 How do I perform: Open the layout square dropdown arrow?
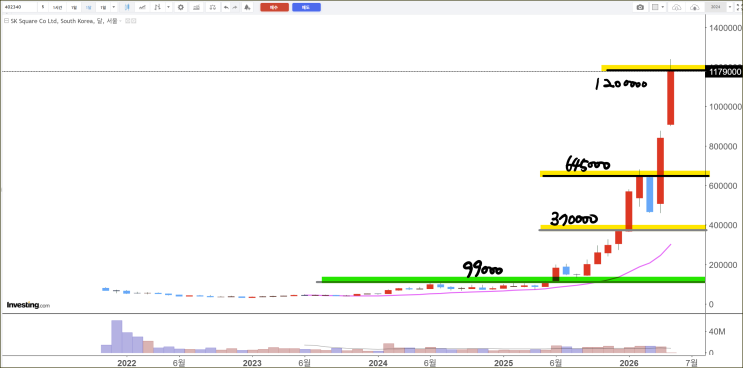tap(662, 7)
